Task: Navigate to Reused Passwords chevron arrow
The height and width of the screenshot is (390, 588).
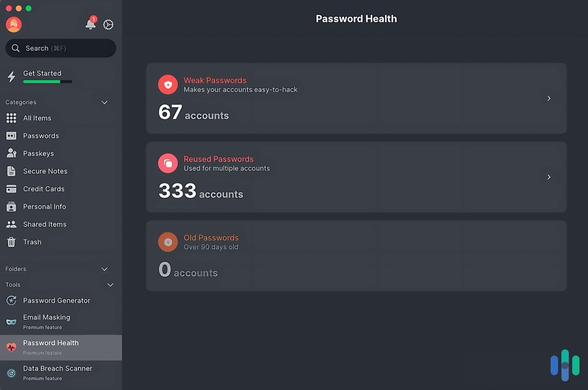Action: point(549,177)
